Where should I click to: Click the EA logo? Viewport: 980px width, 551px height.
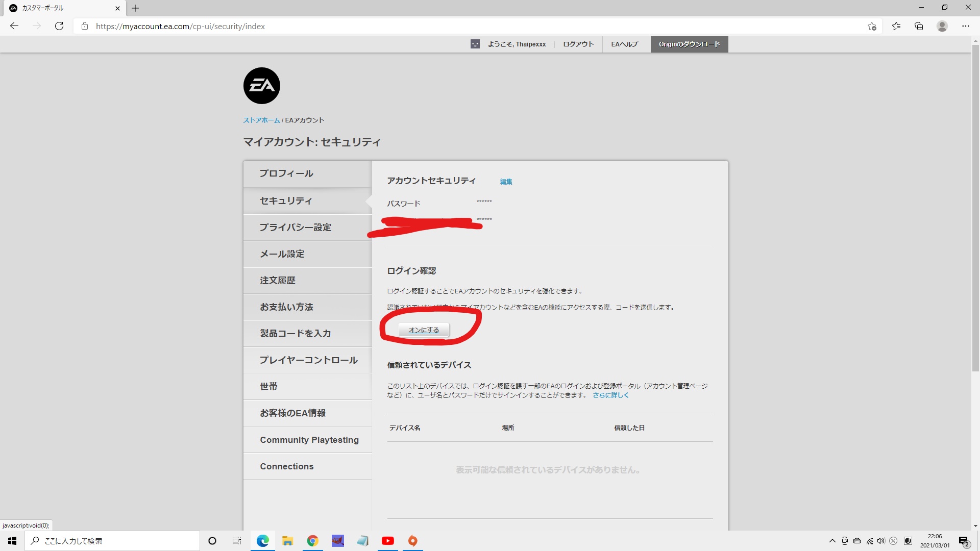[262, 86]
